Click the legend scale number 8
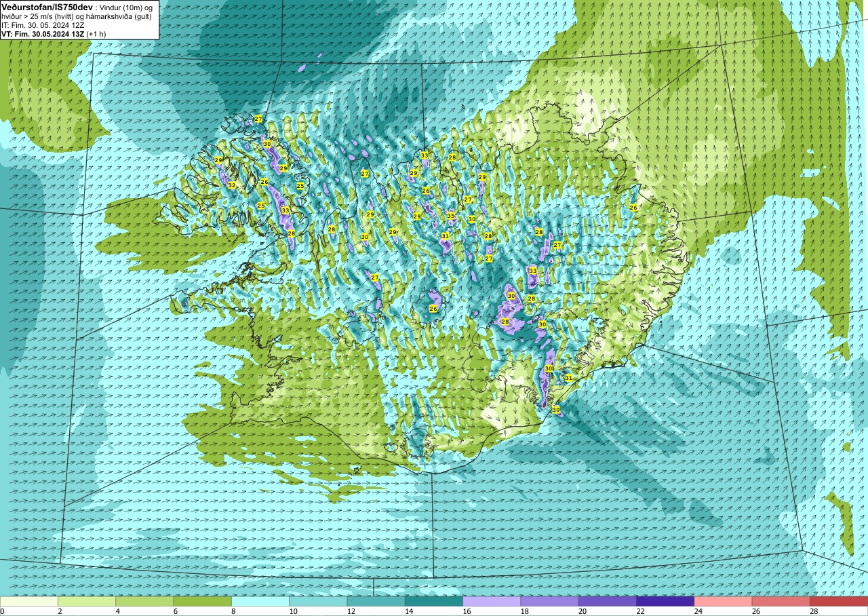Viewport: 868px width, 616px height. [x=232, y=611]
